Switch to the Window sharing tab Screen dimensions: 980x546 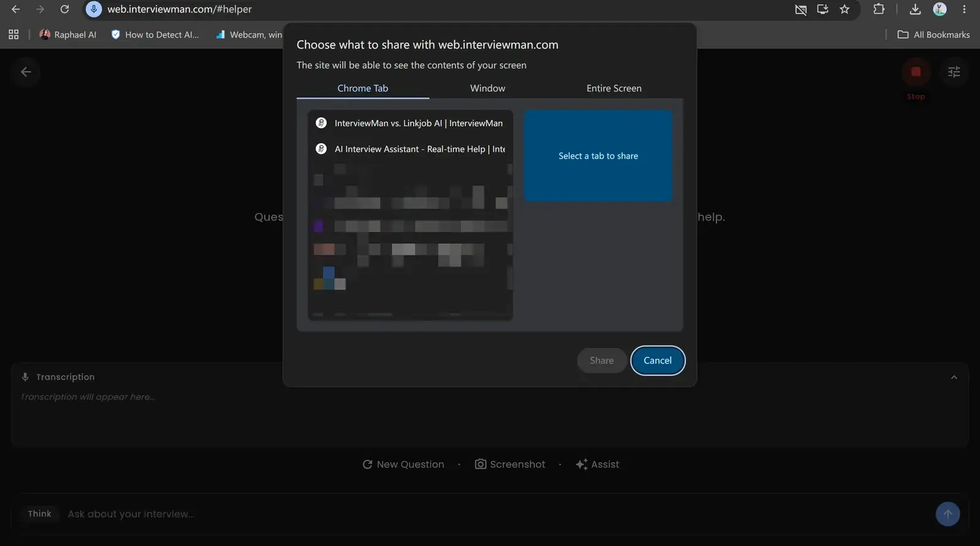[x=488, y=88]
